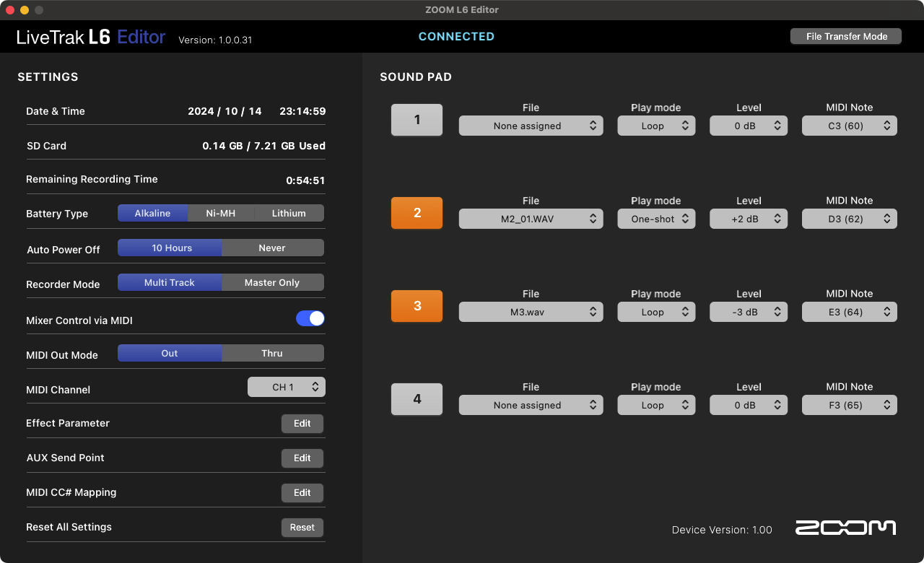Trigger sound pad 4
The width and height of the screenshot is (924, 563).
(417, 399)
